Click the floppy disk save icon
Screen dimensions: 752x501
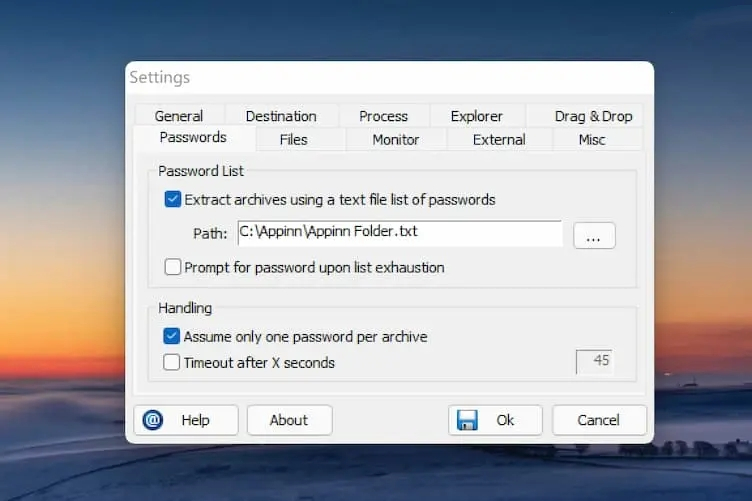(x=467, y=420)
